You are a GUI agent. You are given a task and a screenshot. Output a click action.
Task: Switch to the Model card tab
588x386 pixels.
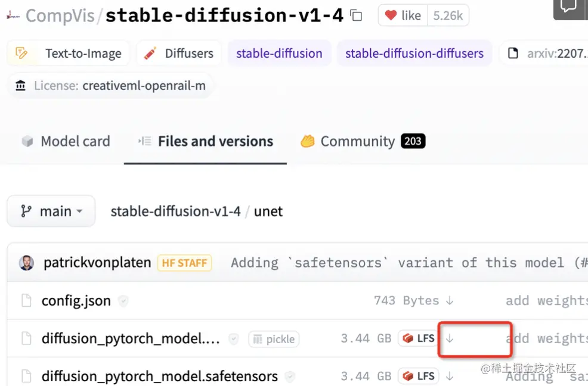pyautogui.click(x=66, y=142)
